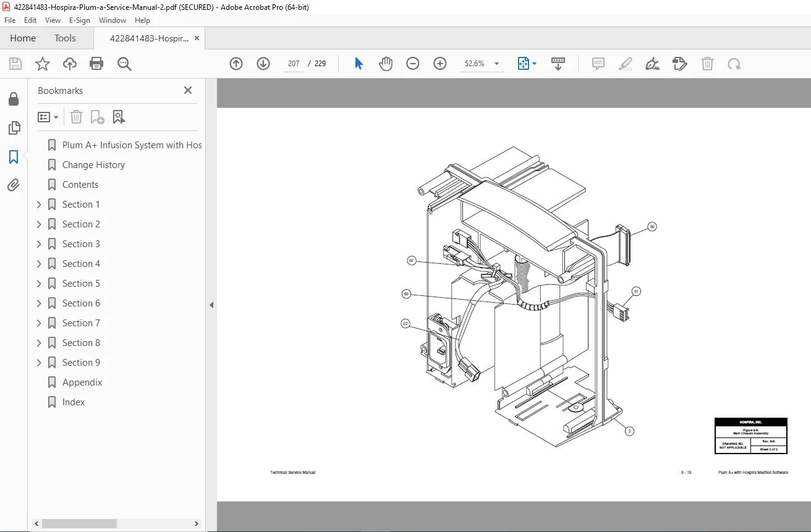Expand the Section 1 bookmark
Image resolution: width=811 pixels, height=532 pixels.
point(39,205)
